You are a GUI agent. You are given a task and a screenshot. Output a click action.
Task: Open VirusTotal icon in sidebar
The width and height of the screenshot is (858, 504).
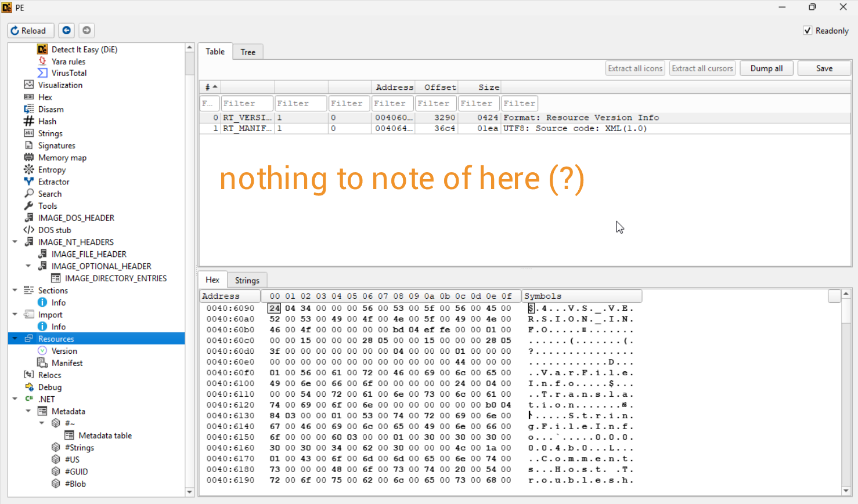42,73
